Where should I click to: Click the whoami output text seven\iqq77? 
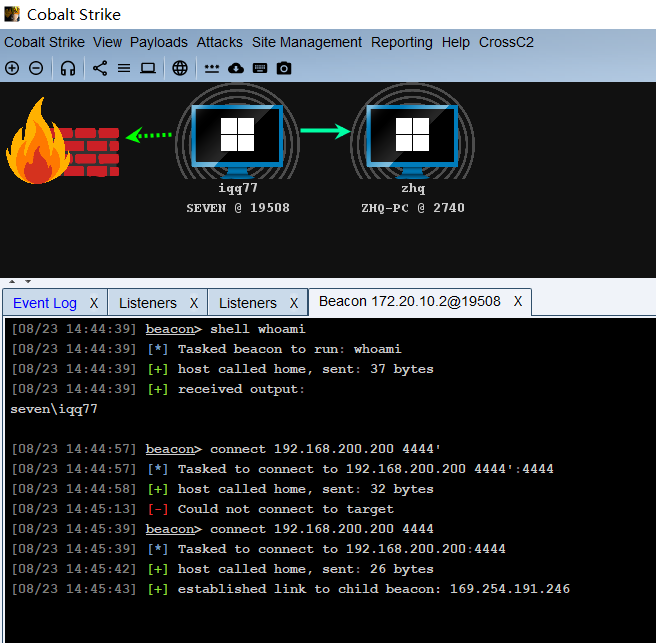point(54,409)
